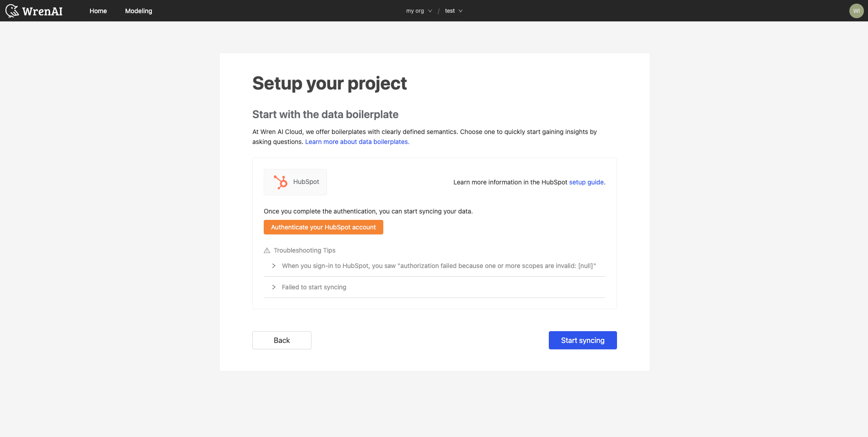Click the Start syncing button
The image size is (868, 437).
(582, 340)
